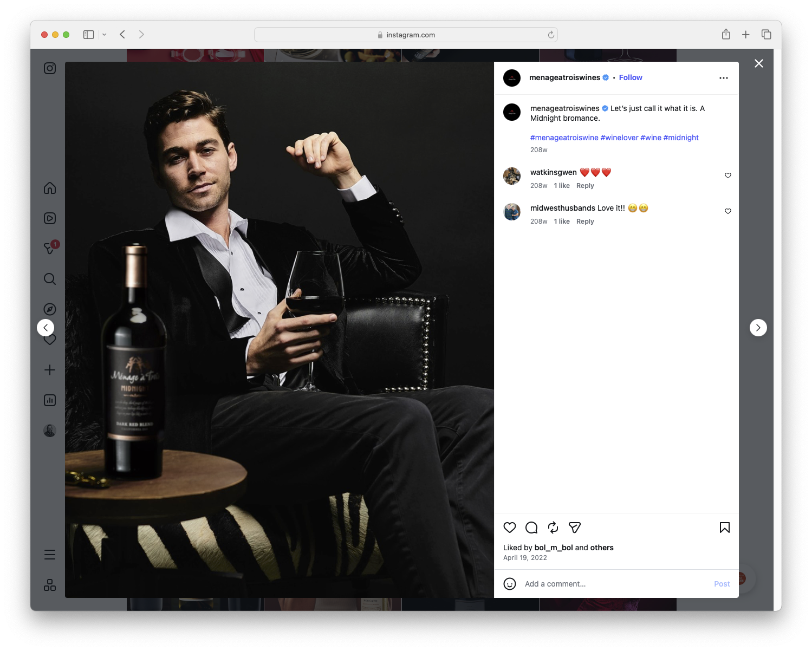
Task: Open the emoji picker in the comment field
Action: coord(510,584)
